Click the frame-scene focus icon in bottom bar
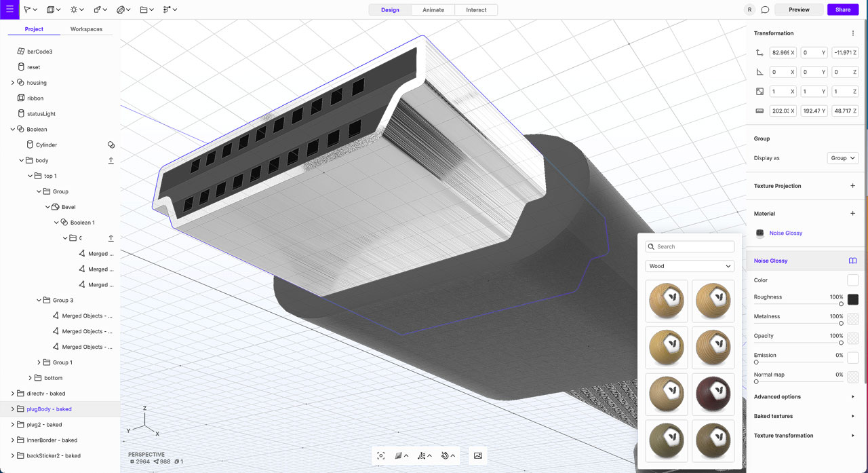 tap(381, 456)
